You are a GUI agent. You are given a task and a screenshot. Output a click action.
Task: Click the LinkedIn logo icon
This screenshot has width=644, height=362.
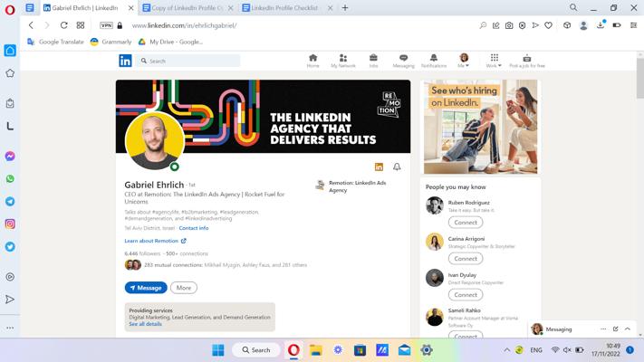point(125,61)
